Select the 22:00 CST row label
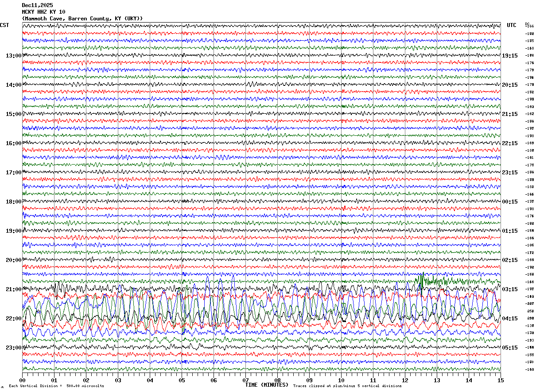This screenshot has width=536, height=392. click(14, 319)
